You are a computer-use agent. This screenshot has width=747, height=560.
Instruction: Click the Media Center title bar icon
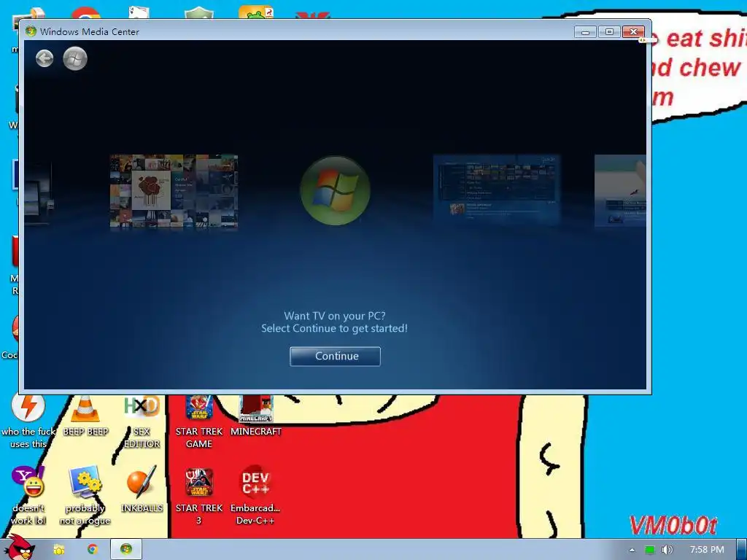point(31,31)
